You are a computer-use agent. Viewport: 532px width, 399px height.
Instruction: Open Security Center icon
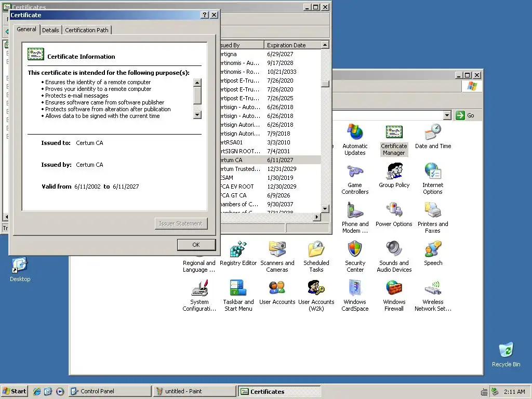coord(355,257)
